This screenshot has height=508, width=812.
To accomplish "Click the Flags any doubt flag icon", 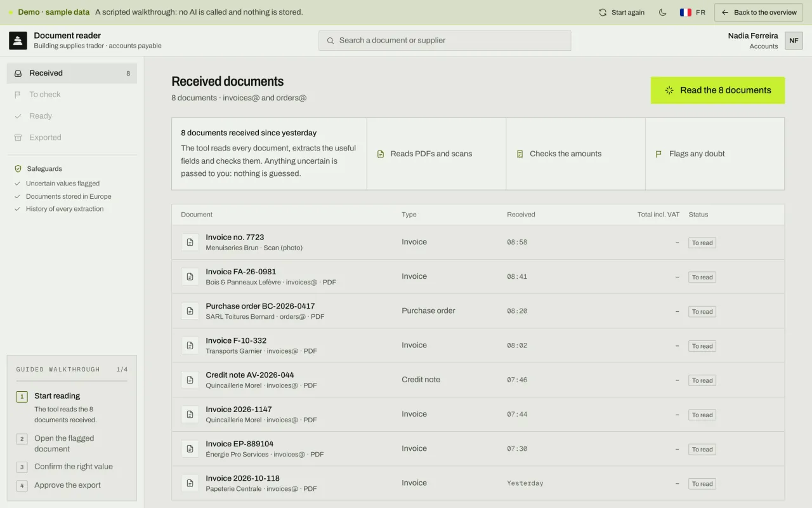I will (x=658, y=154).
